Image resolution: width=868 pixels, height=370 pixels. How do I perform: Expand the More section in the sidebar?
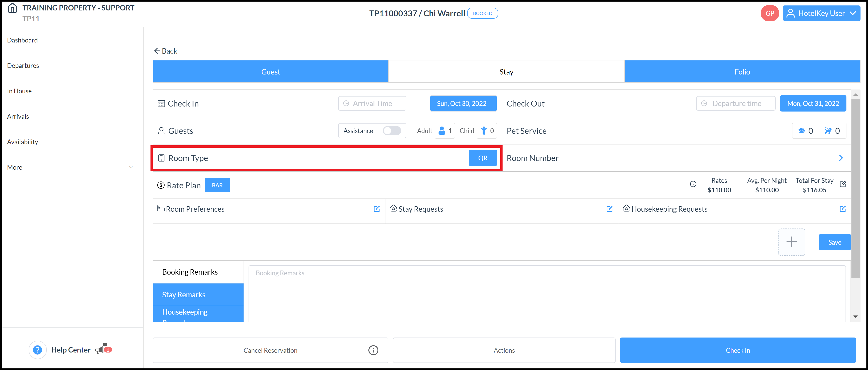pos(131,167)
